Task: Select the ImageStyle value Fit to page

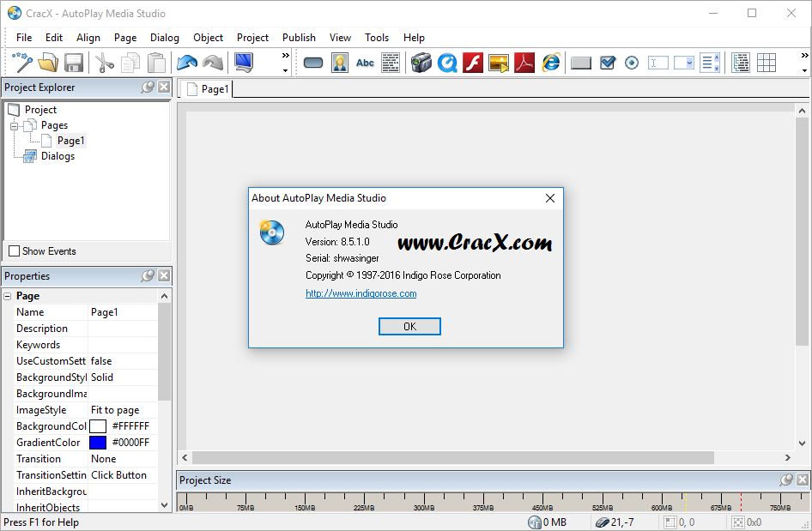Action: pos(115,410)
